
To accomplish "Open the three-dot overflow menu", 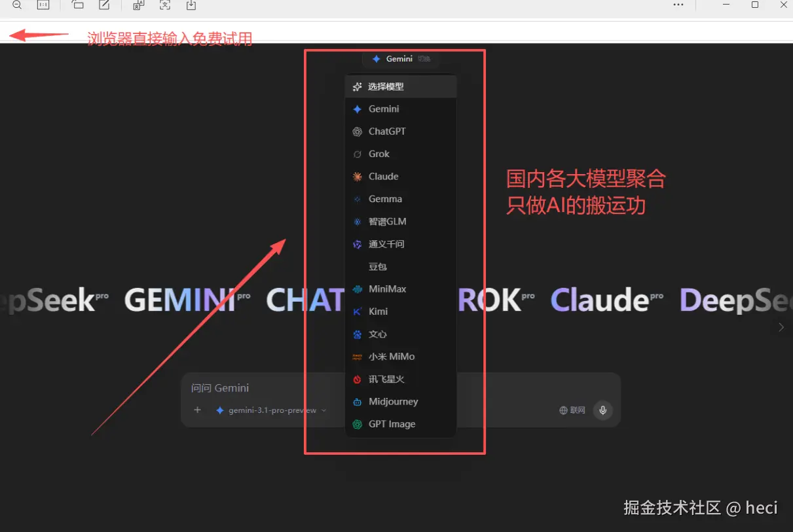I will (x=678, y=5).
